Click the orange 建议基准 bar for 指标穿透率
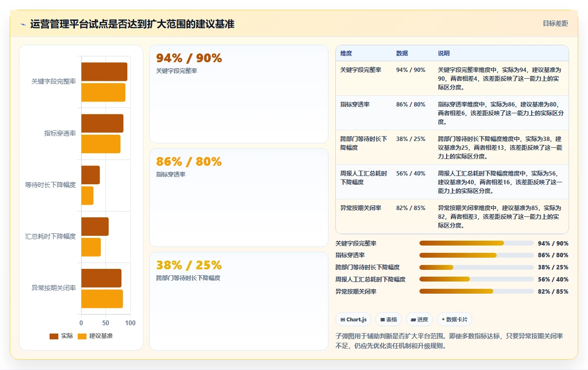Image resolution: width=588 pixels, height=370 pixels. coord(101,144)
